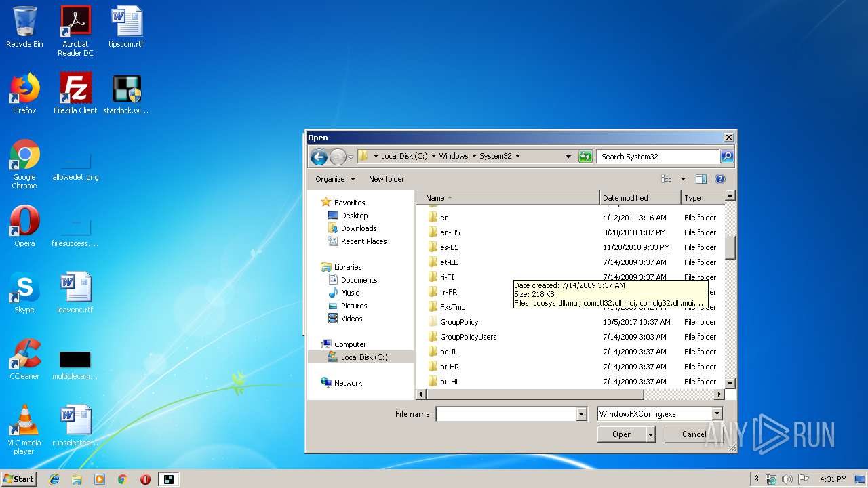Image resolution: width=868 pixels, height=488 pixels.
Task: Click the File name input field
Action: coord(506,414)
